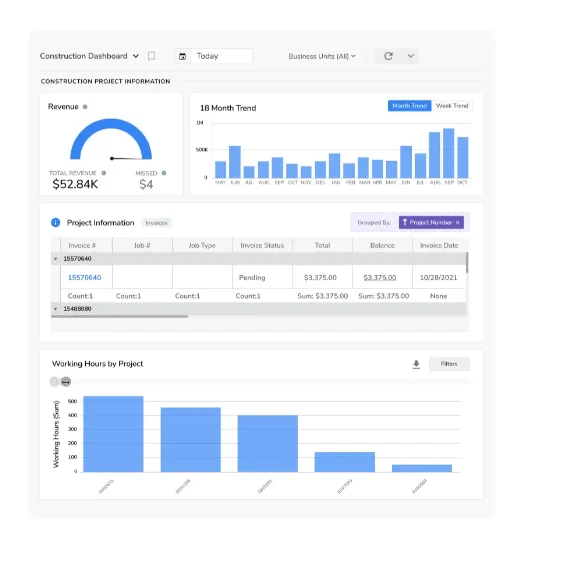Remove the Project Number grouping

tap(458, 222)
